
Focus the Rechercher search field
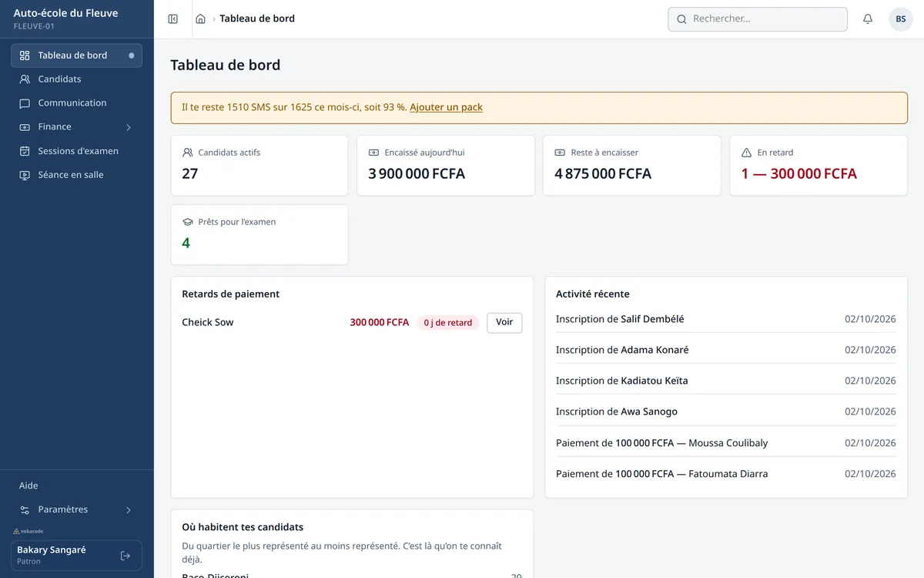[x=758, y=19]
